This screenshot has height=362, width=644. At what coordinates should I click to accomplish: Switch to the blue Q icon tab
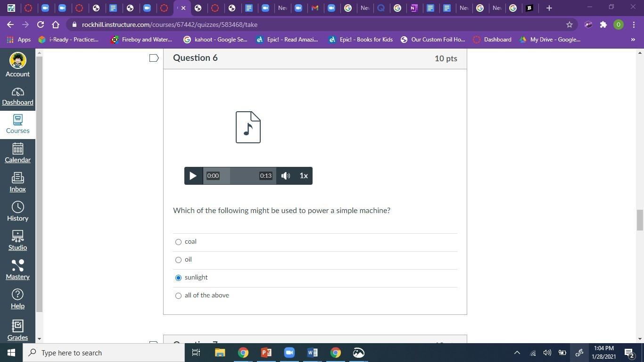[x=381, y=8]
